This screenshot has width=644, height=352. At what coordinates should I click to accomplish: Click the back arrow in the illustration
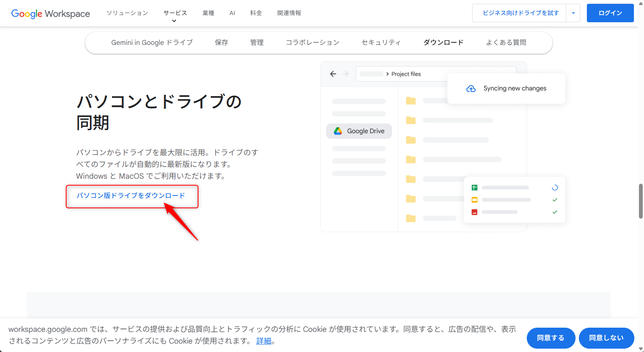333,74
